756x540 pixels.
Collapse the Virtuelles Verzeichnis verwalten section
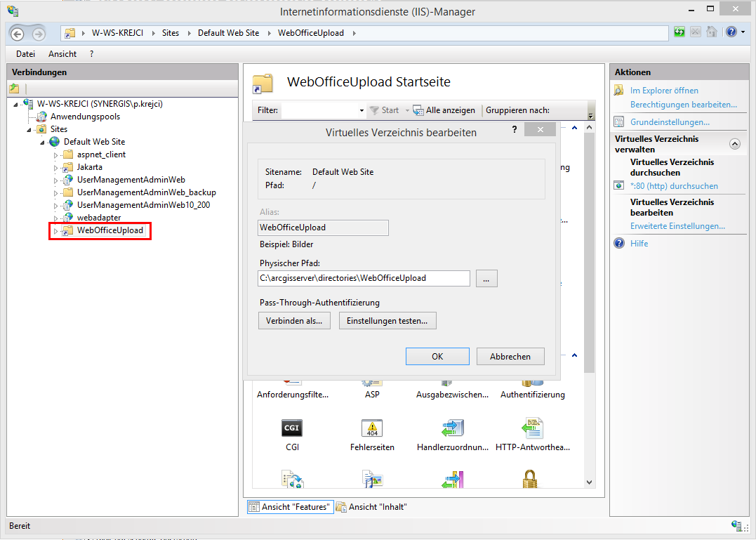pos(735,144)
